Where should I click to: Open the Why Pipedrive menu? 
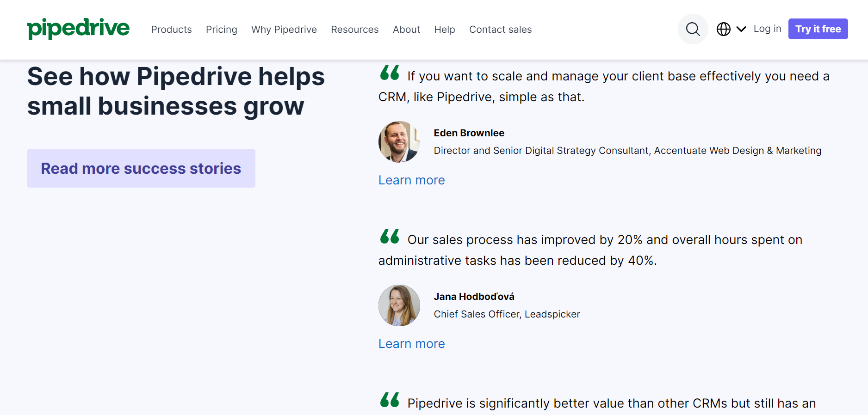click(x=284, y=30)
